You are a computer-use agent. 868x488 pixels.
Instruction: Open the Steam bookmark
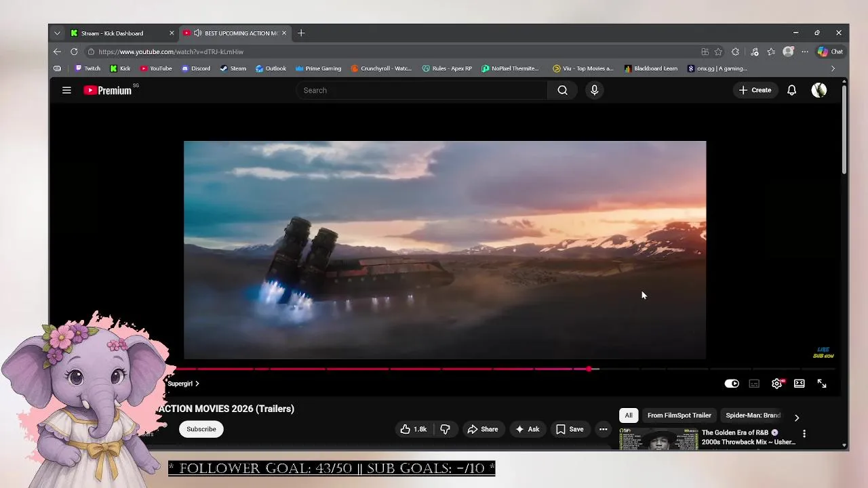click(x=233, y=68)
